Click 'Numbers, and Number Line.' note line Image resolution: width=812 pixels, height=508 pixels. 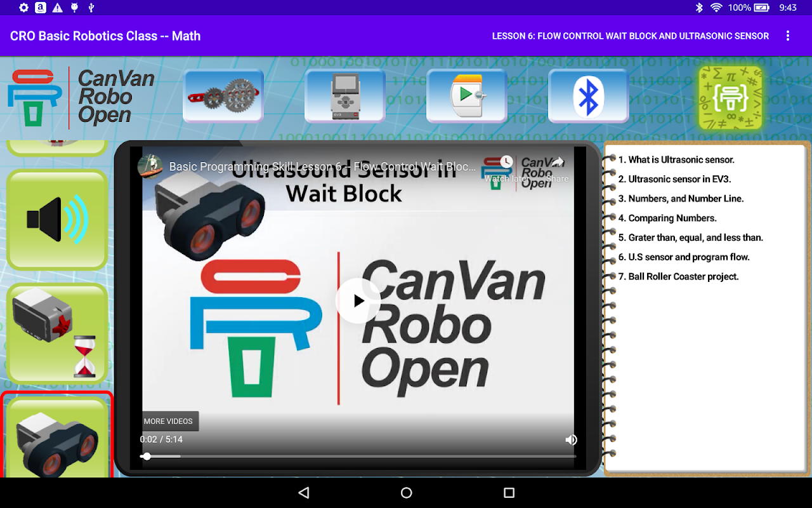pos(681,199)
